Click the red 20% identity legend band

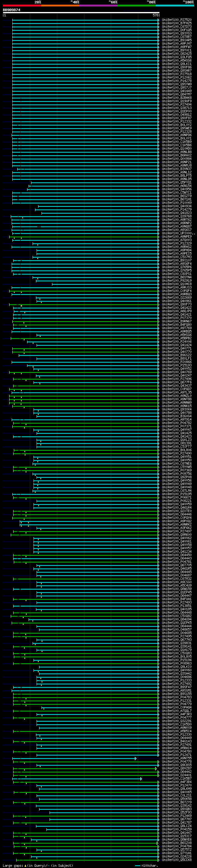pyautogui.click(x=22, y=6)
